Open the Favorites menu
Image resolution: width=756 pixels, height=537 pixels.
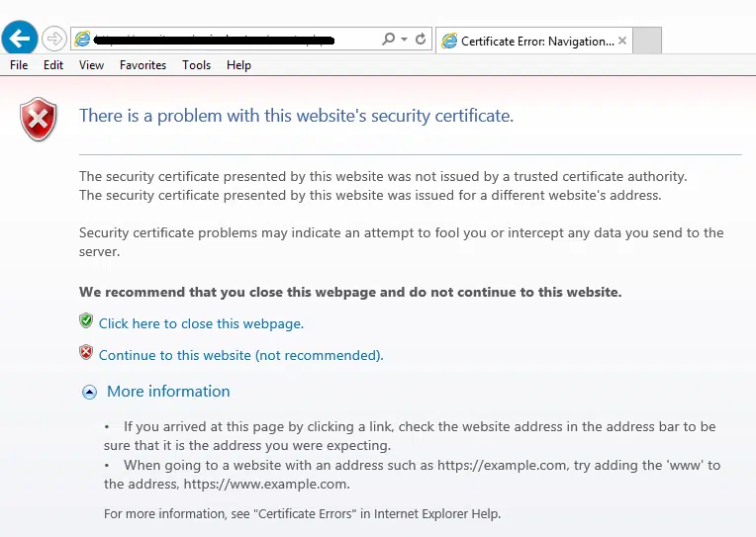[x=142, y=65]
